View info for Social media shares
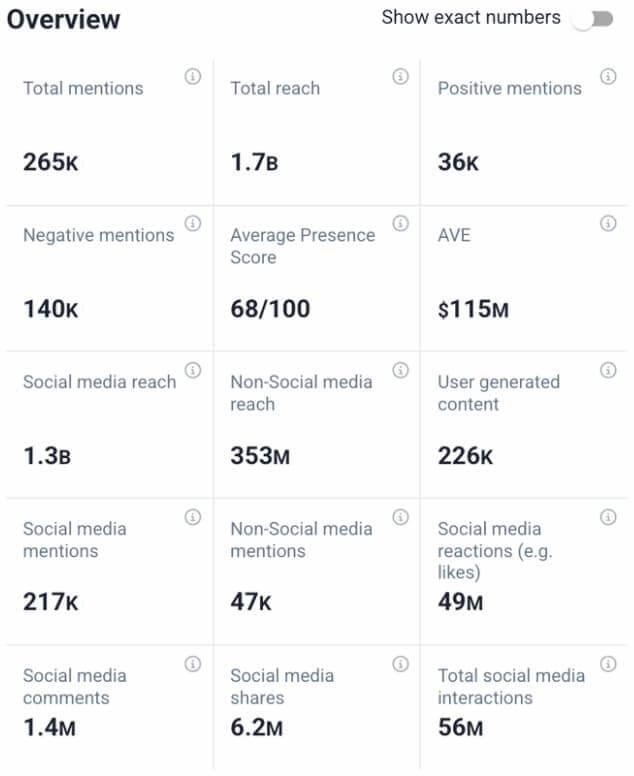 400,664
